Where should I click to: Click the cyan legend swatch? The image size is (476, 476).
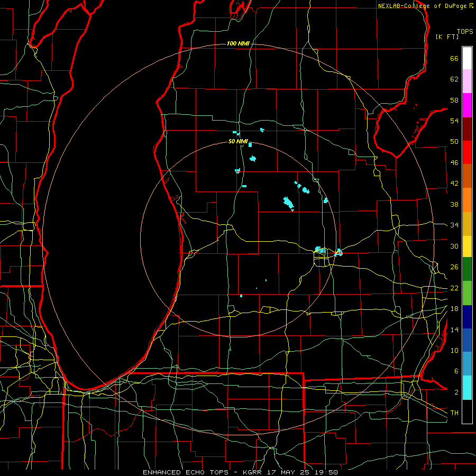[467, 388]
